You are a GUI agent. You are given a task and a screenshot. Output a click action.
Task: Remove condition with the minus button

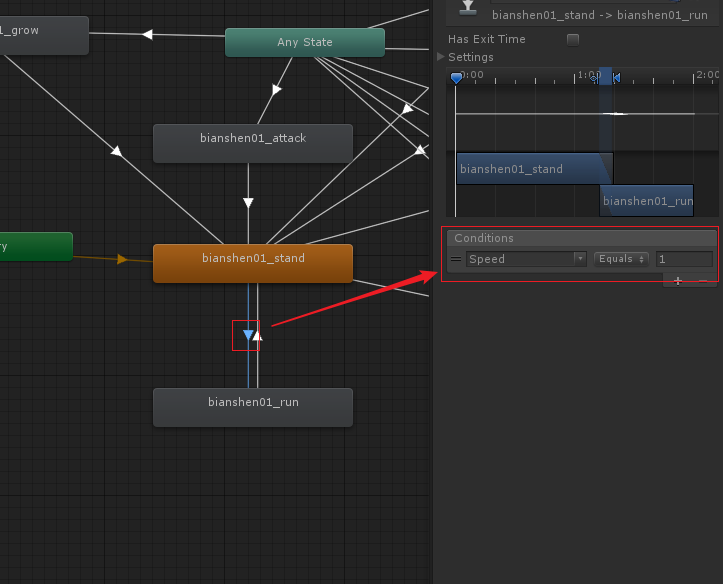tap(703, 281)
